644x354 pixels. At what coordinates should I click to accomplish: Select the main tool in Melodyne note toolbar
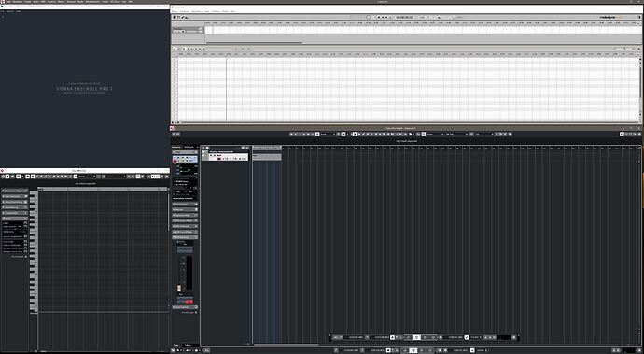pyautogui.click(x=184, y=49)
